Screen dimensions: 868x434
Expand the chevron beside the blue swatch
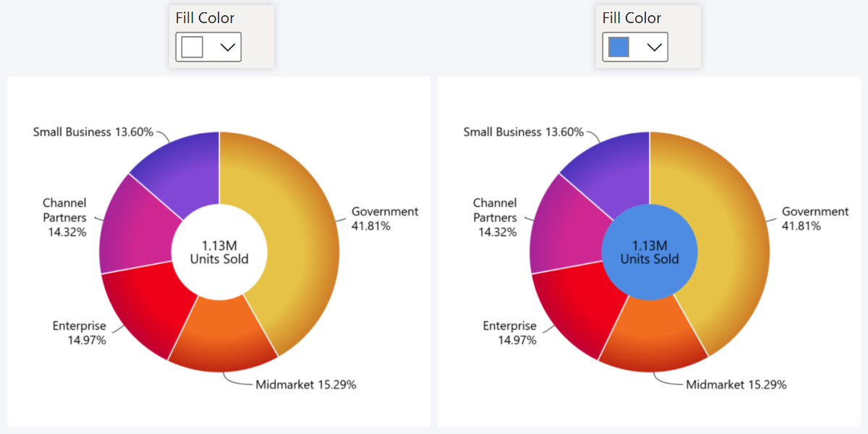654,47
